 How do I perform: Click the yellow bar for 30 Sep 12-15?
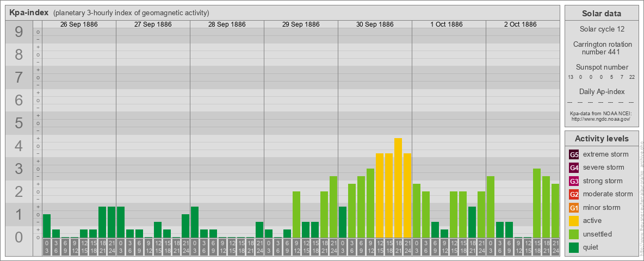pyautogui.click(x=380, y=196)
